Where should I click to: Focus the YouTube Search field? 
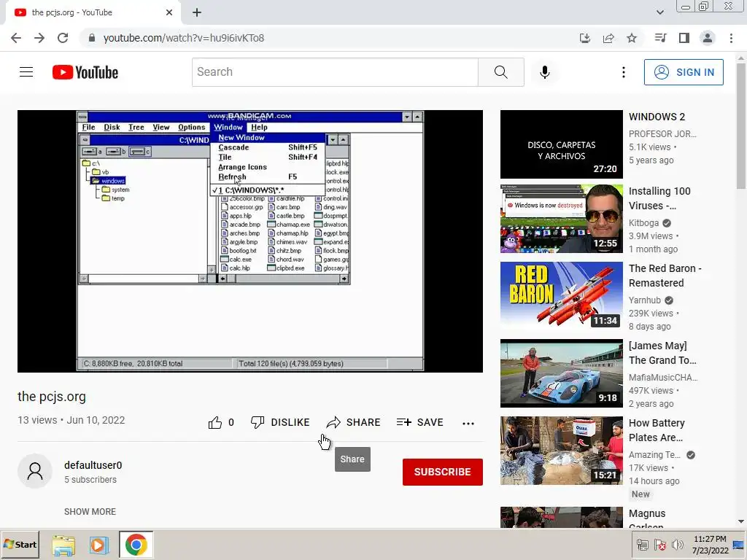[x=335, y=72]
